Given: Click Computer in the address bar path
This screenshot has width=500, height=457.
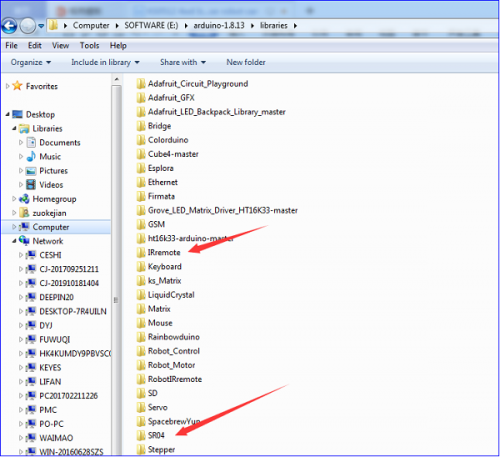Looking at the screenshot, I should pos(91,26).
